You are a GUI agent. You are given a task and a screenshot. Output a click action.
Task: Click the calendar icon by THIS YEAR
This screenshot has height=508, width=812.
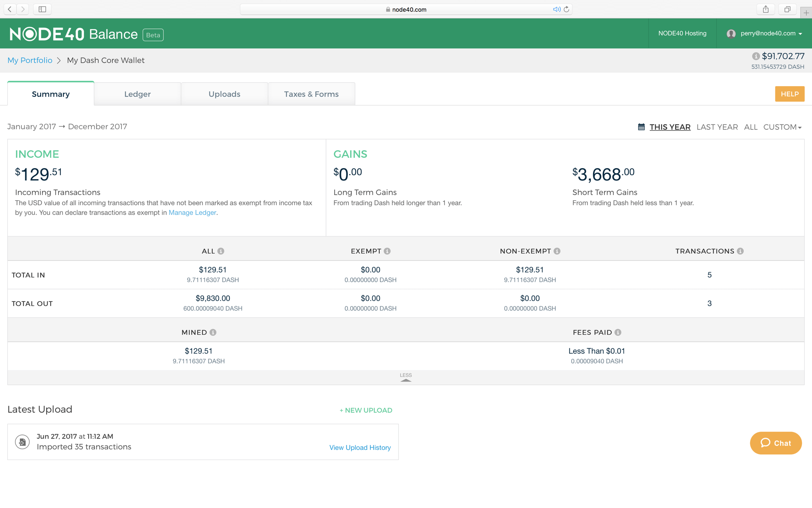point(641,127)
